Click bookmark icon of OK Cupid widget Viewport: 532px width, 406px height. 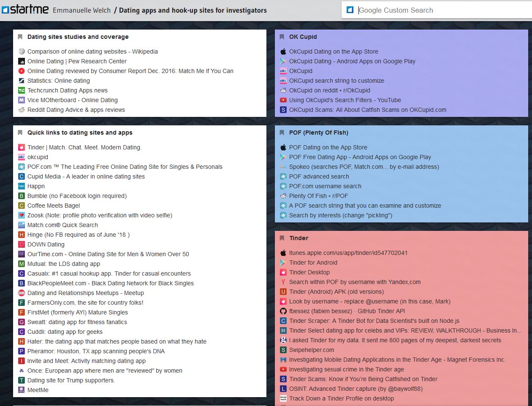pyautogui.click(x=282, y=37)
